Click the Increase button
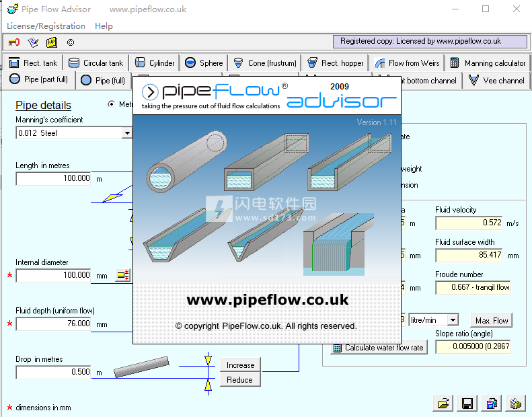The height and width of the screenshot is (417, 532). click(241, 365)
